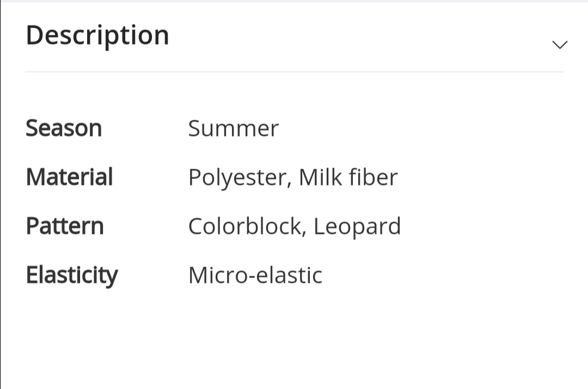Select the Summer season value
This screenshot has height=389, width=588.
233,128
